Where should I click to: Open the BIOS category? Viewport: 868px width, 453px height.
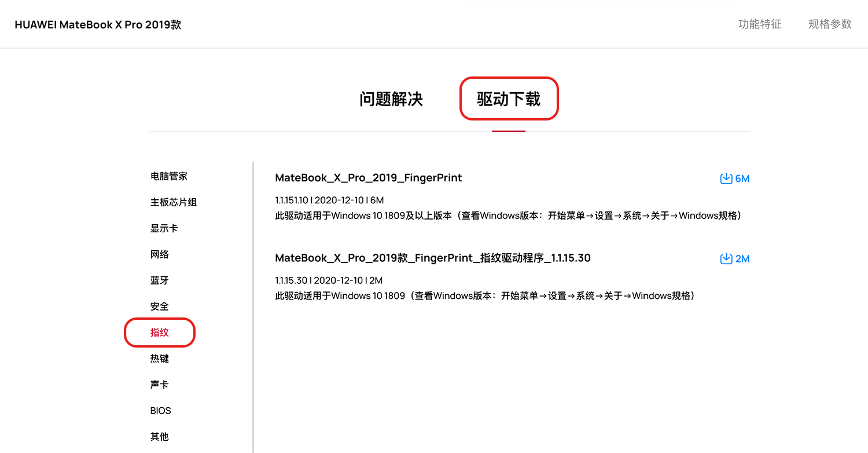161,411
